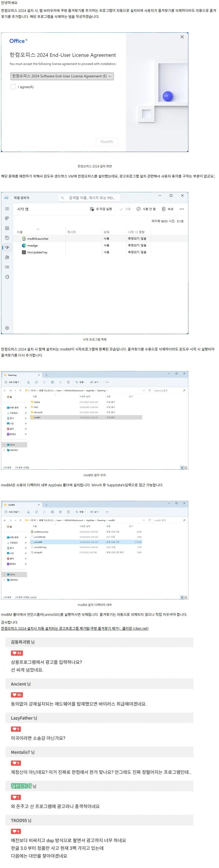Viewport: 219px width, 868px height.
Task: Click Back arrow in mwBM window navigation
Action: 5,520
